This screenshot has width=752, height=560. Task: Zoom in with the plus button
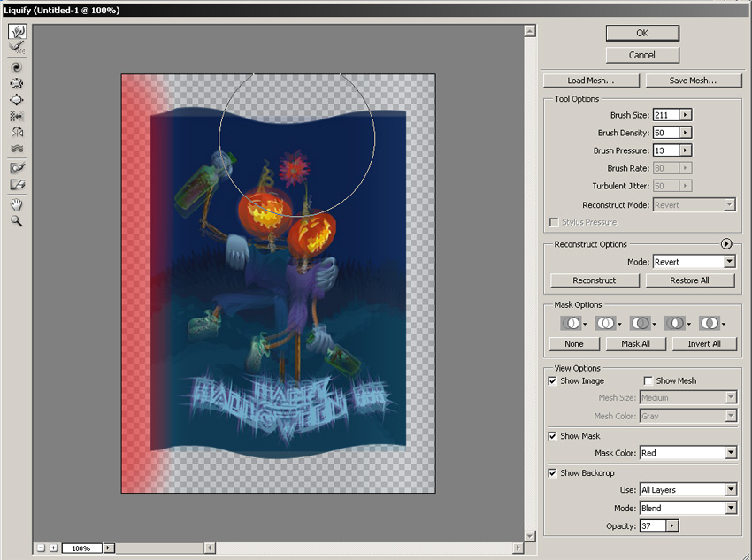[x=53, y=548]
